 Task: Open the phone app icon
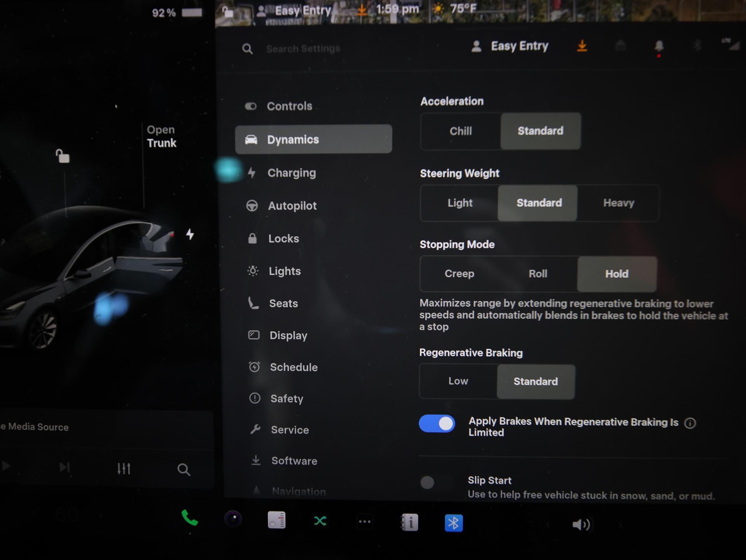coord(190,518)
